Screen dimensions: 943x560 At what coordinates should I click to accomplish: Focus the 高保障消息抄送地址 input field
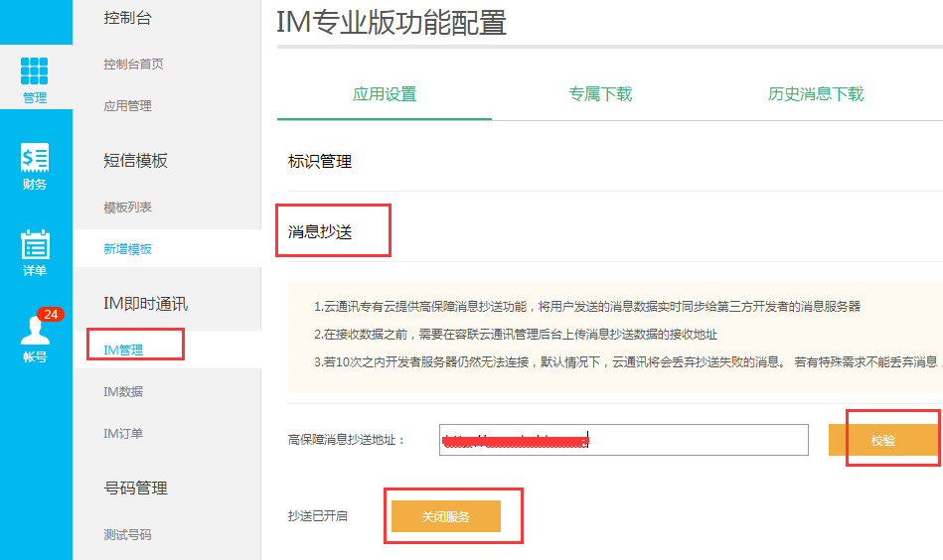(x=624, y=440)
